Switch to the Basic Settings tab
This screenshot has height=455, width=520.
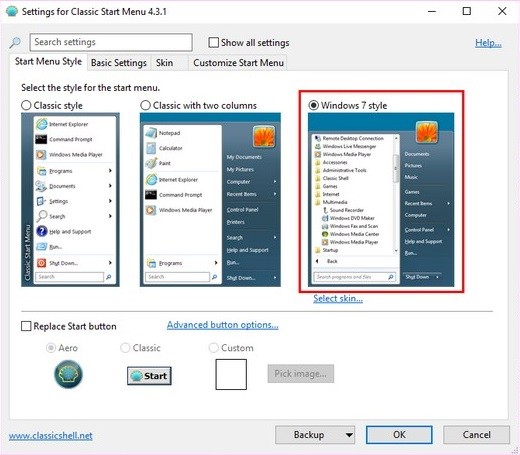click(119, 63)
